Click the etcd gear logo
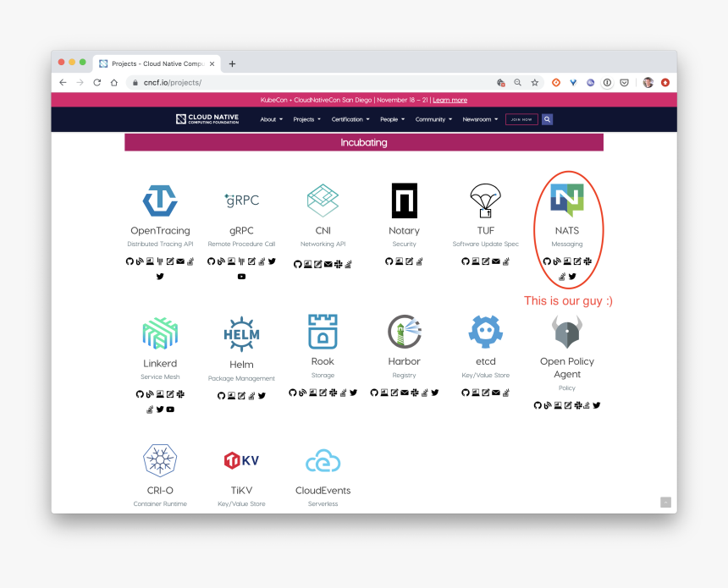 486,332
